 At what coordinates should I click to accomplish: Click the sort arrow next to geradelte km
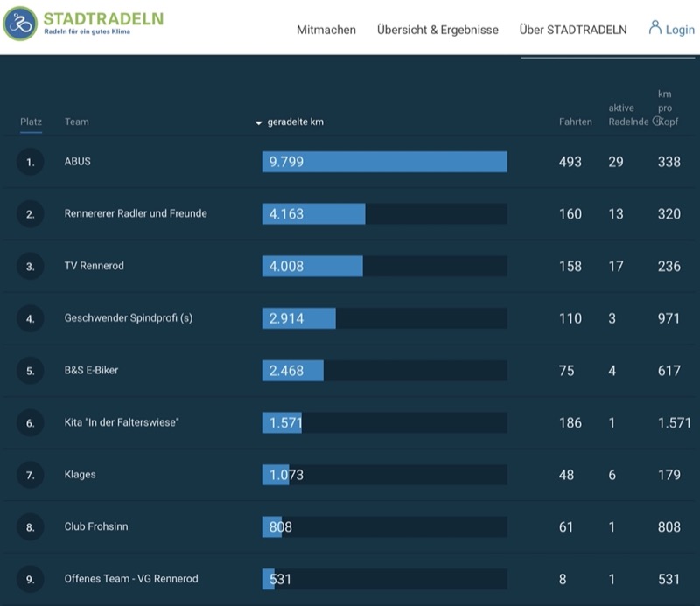click(258, 122)
